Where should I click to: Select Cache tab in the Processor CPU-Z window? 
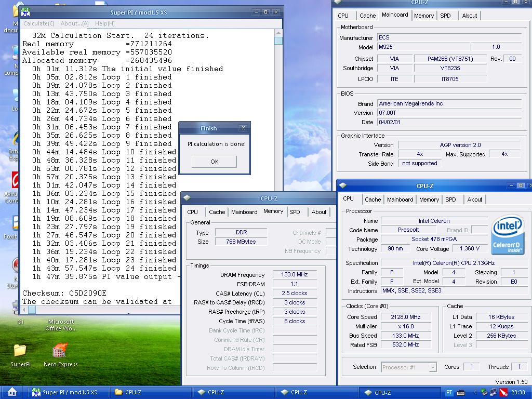click(x=373, y=199)
